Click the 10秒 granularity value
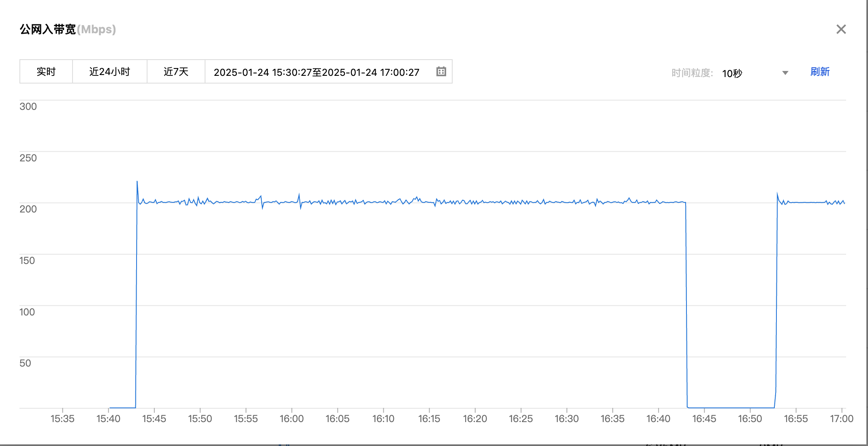Image resolution: width=868 pixels, height=446 pixels. (732, 73)
